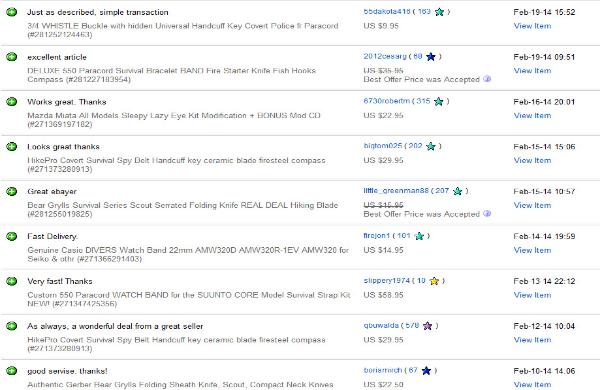
Task: Open buyer profile 6730robertm
Action: click(x=386, y=101)
